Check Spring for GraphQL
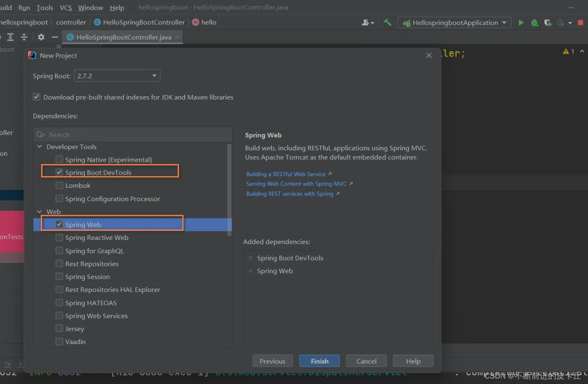 pos(59,250)
